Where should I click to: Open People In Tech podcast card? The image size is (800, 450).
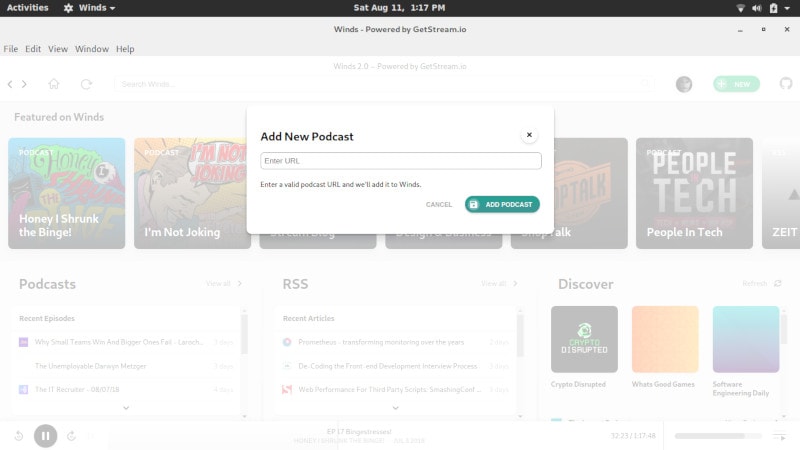click(x=694, y=193)
